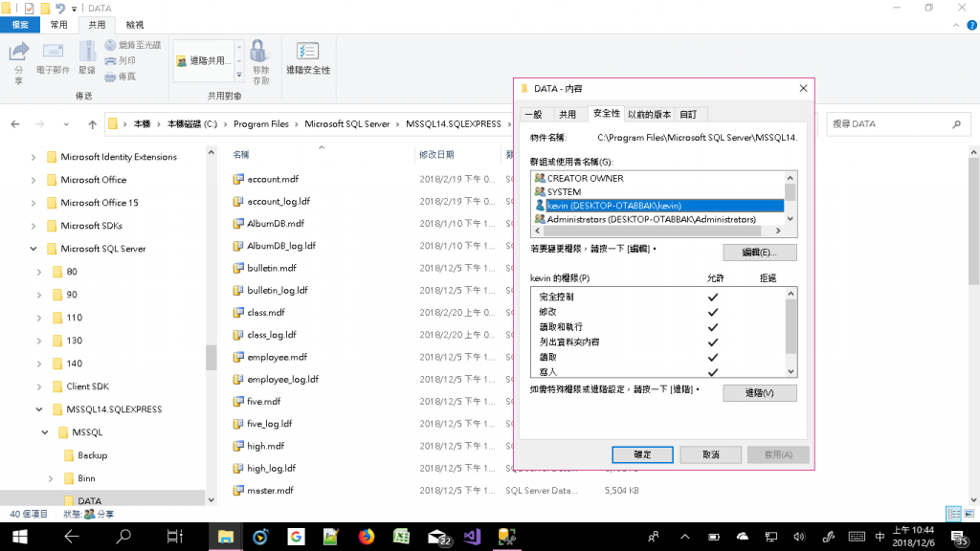980x551 pixels.
Task: Click Burn to disc (燒錄至光碟) icon
Action: click(132, 45)
